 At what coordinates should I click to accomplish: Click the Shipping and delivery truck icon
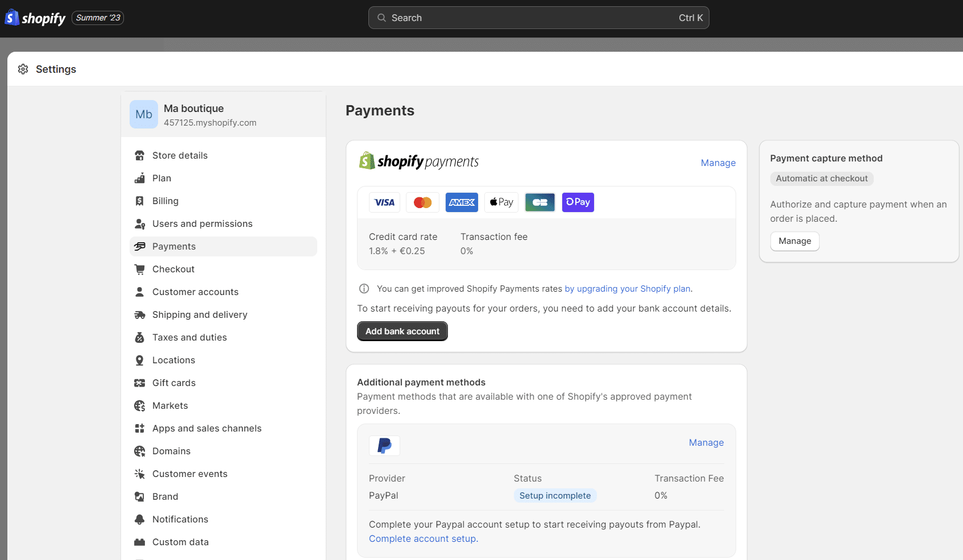click(x=139, y=314)
